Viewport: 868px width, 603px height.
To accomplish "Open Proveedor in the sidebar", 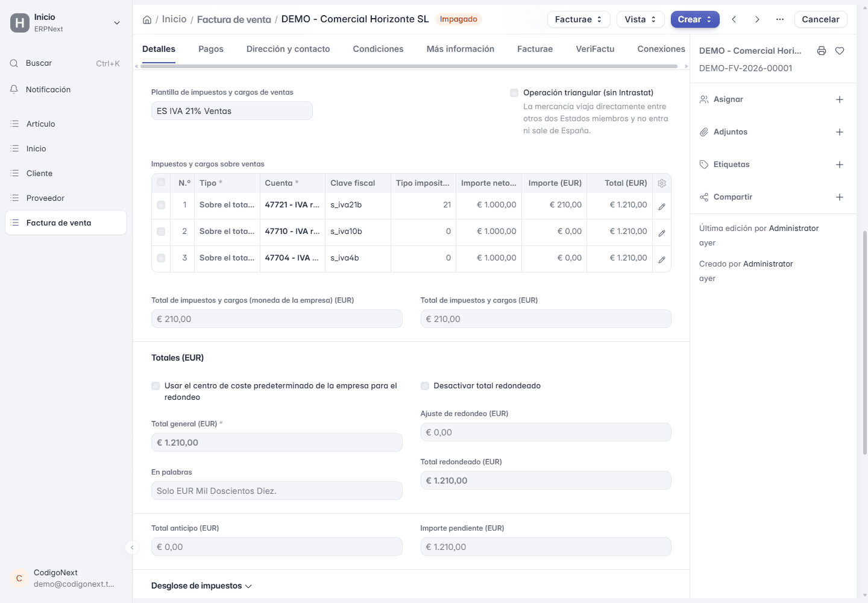I will pyautogui.click(x=66, y=198).
